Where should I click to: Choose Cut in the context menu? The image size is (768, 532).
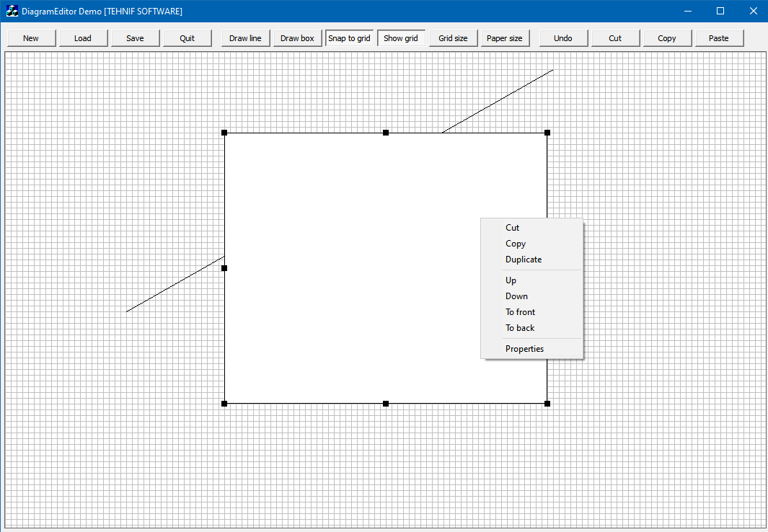tap(532, 228)
